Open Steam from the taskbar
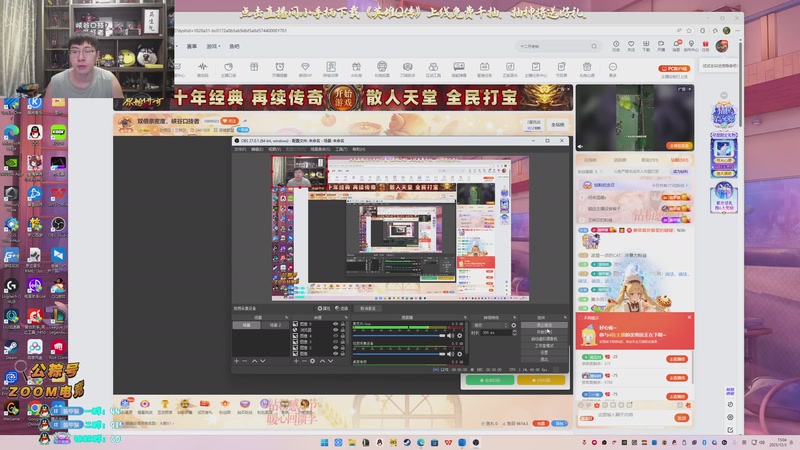800x450 pixels. 407,442
